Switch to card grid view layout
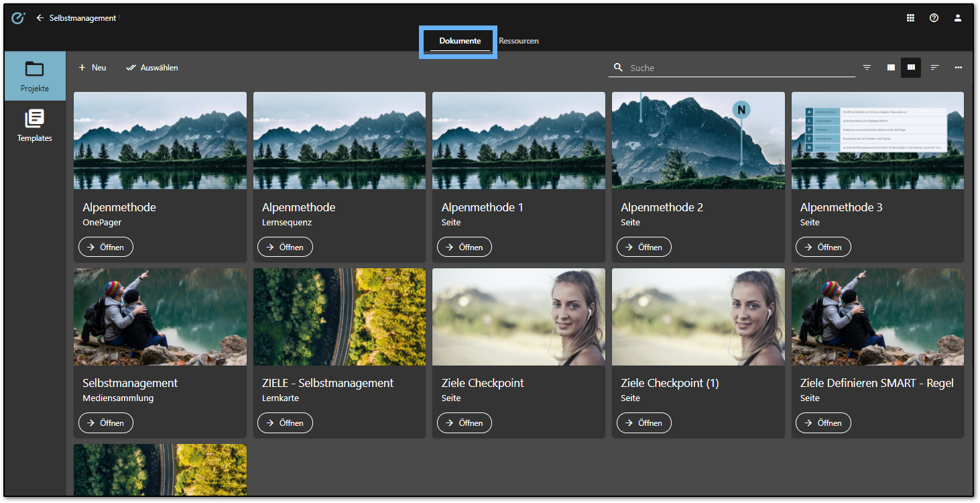980x503 pixels. tap(911, 68)
